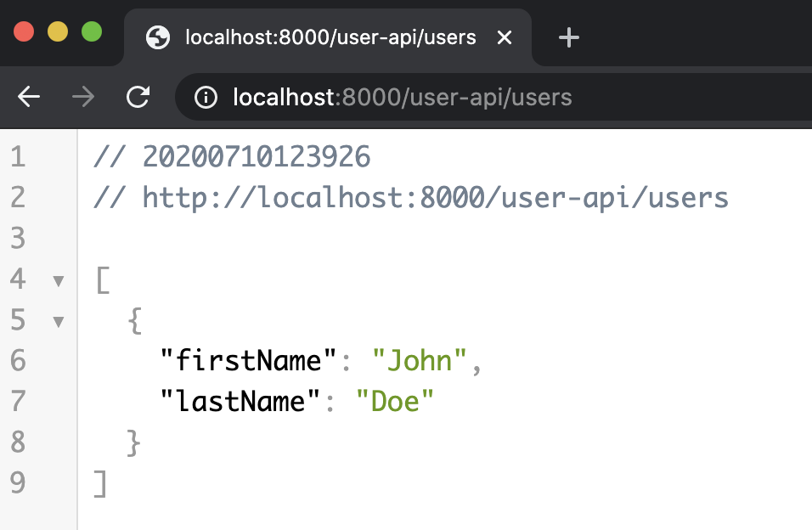Collapse the JSON array at line 4
The height and width of the screenshot is (530, 812).
pos(58,279)
